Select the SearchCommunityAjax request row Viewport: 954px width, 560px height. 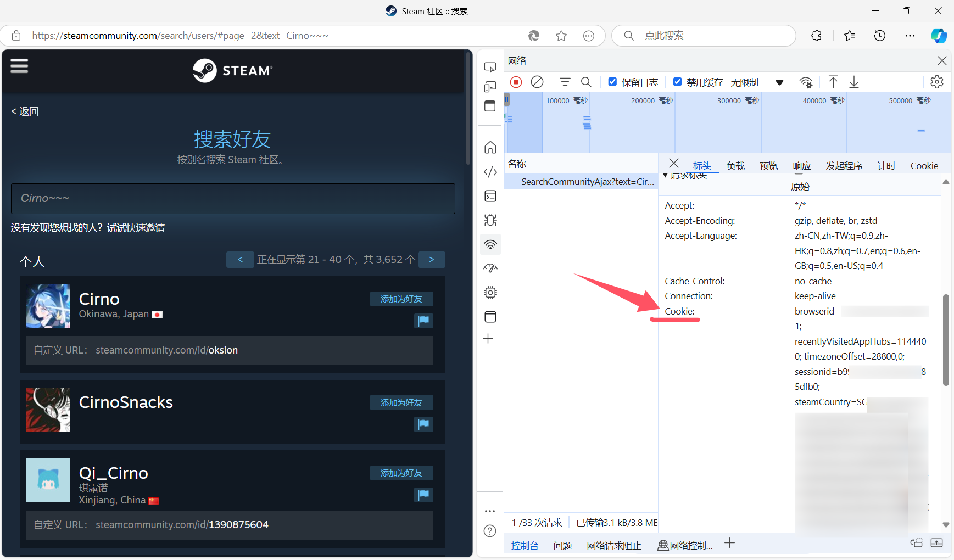pos(587,182)
